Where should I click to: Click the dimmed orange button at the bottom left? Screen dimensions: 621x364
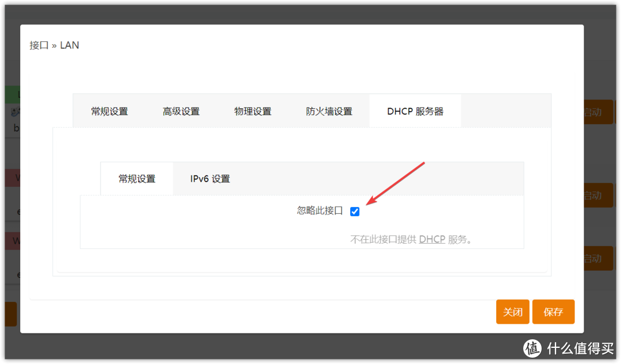11,314
